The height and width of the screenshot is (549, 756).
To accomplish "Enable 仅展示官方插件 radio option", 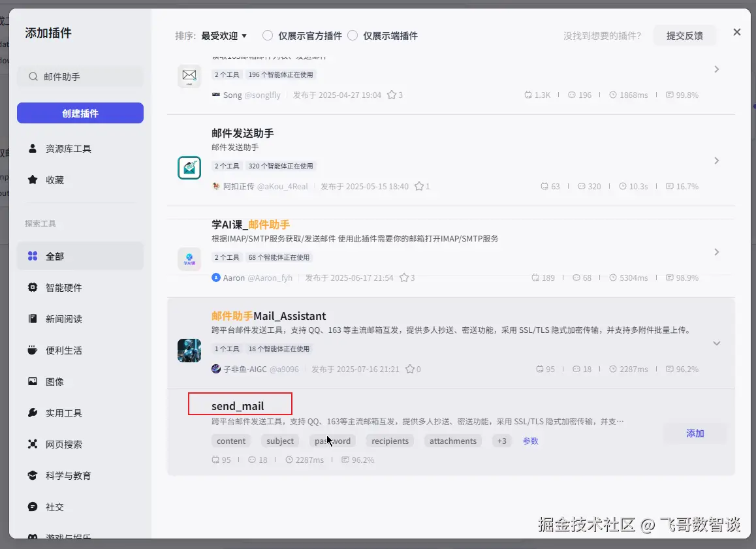I will pyautogui.click(x=268, y=36).
